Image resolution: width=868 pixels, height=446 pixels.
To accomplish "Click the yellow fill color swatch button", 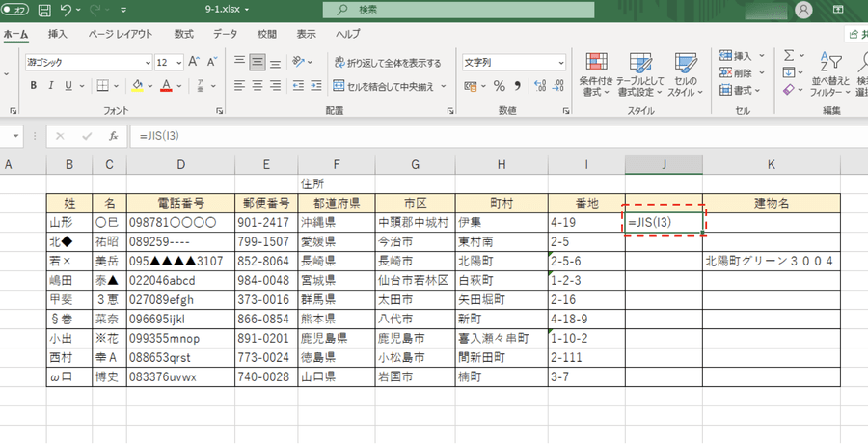I will (x=137, y=86).
